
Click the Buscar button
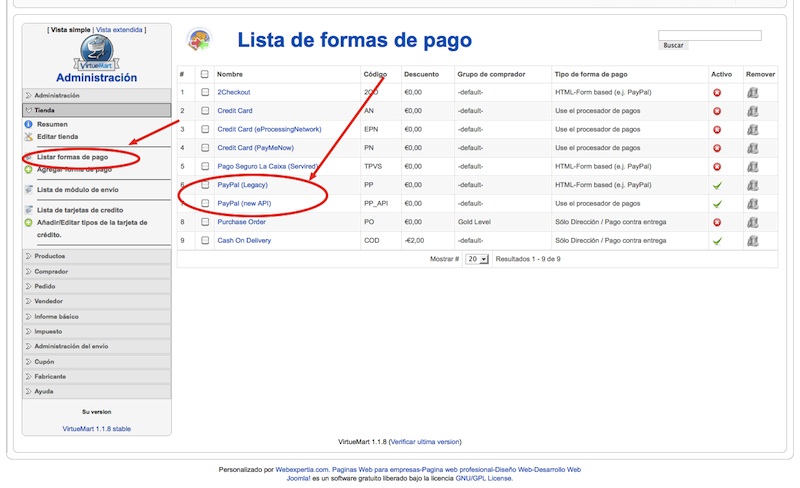(x=673, y=45)
